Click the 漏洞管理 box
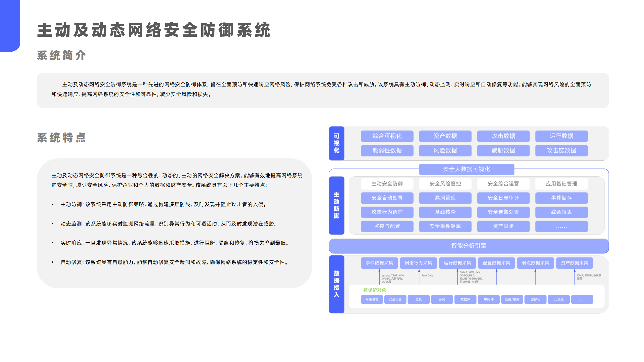The width and height of the screenshot is (644, 362). [x=445, y=198]
